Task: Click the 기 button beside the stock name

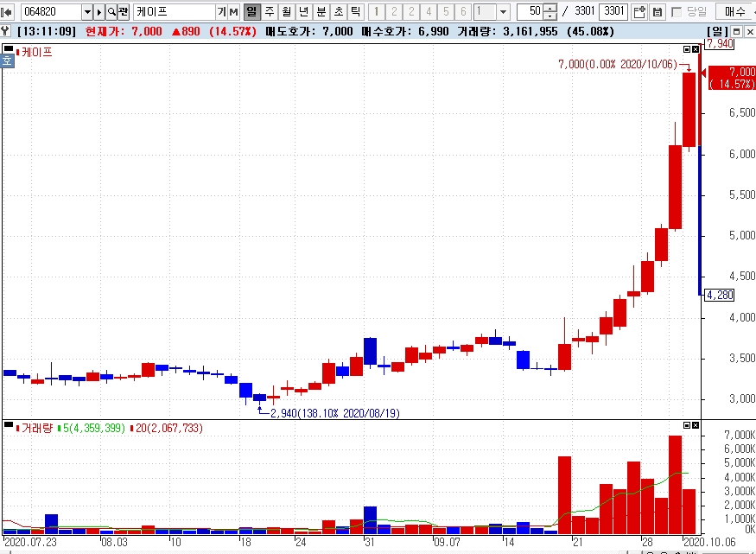Action: pyautogui.click(x=222, y=11)
